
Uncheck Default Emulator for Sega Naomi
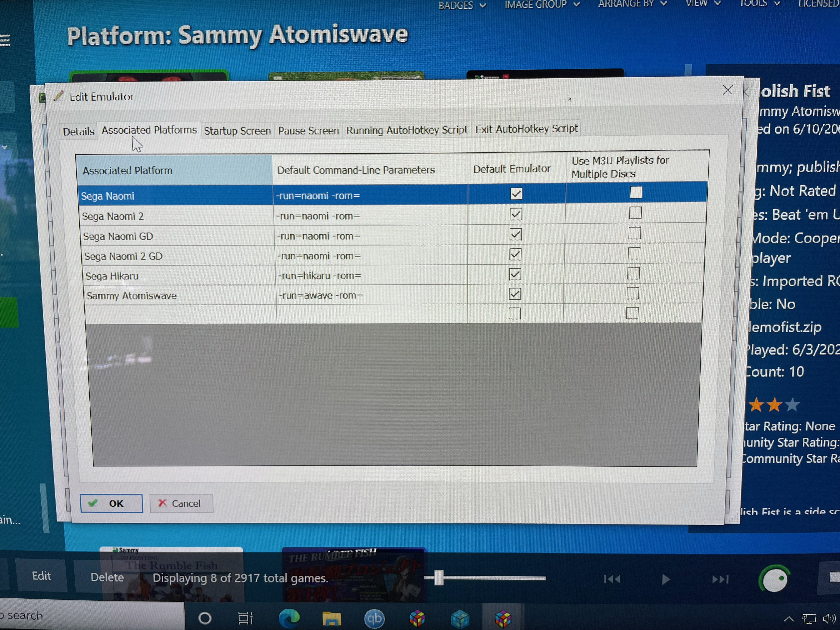[516, 194]
